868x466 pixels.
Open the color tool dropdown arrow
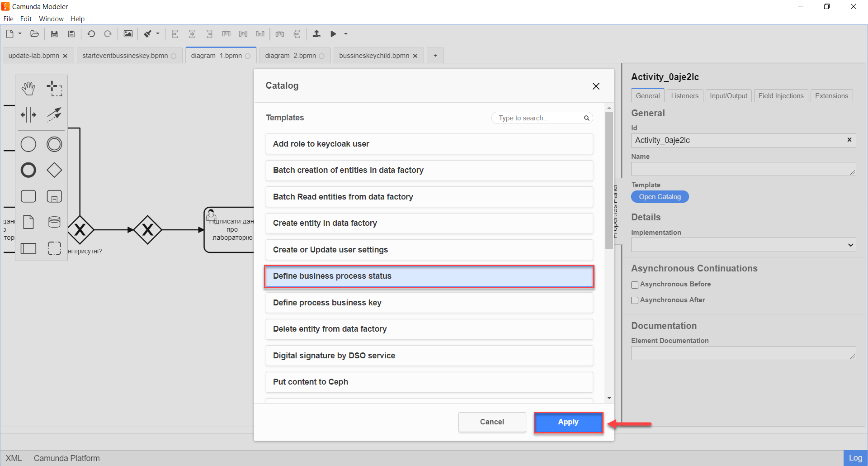[158, 33]
